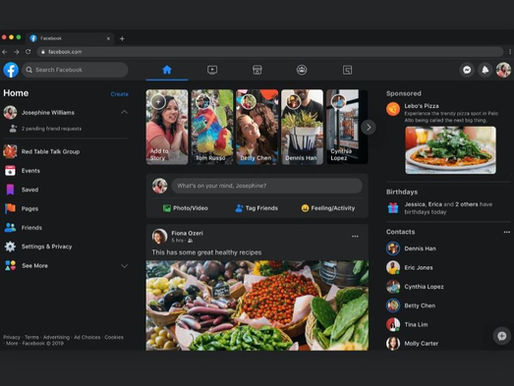
Task: Click the Terms footer link
Action: [32, 337]
